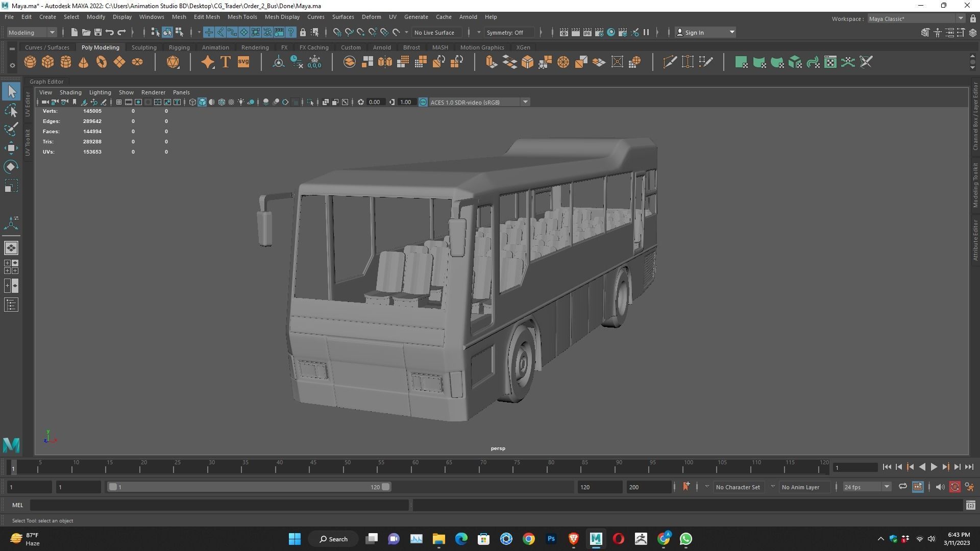
Task: Click the time range slider bar
Action: coord(249,487)
